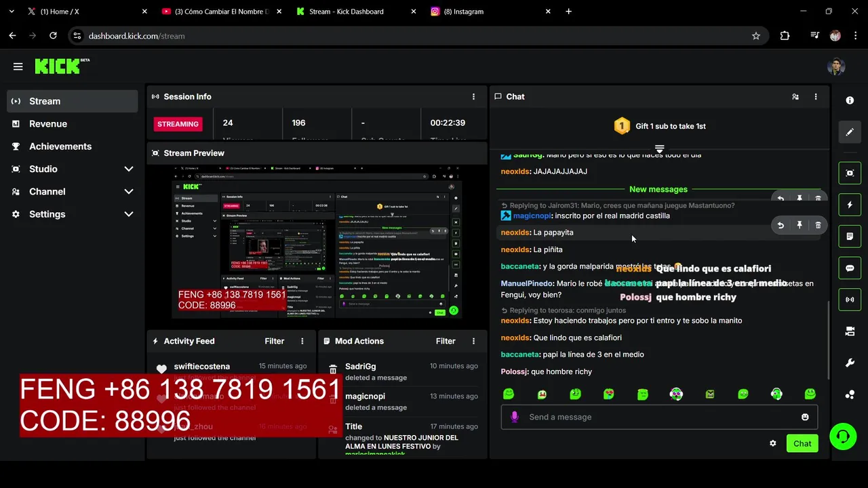Open the browser extensions puzzle icon

point(785,36)
